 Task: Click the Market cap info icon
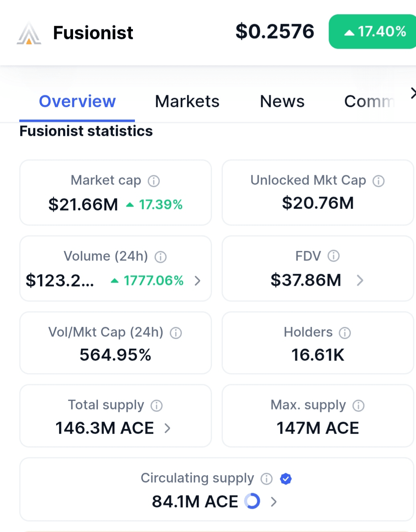coord(154,181)
